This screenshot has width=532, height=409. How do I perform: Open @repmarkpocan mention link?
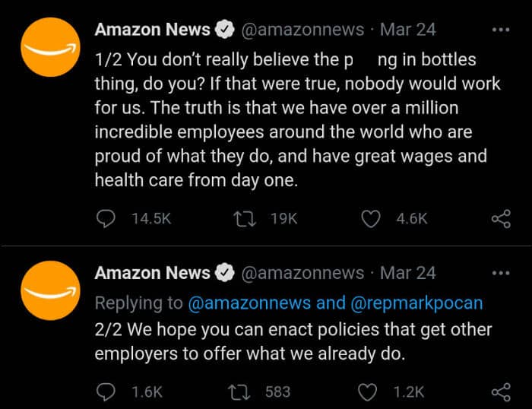[x=416, y=303]
